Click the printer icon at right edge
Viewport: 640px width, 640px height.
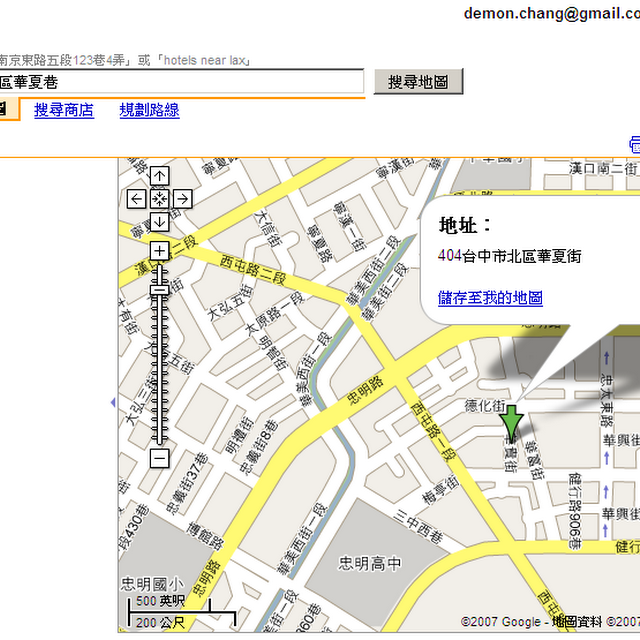pos(635,145)
